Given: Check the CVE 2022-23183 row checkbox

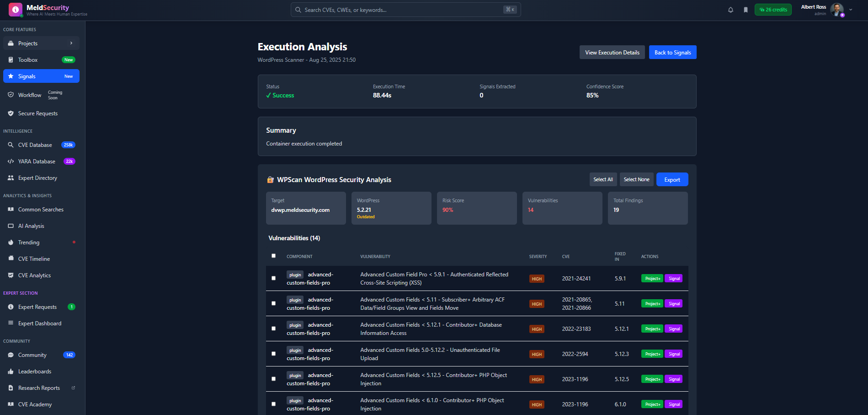Looking at the screenshot, I should [x=274, y=329].
